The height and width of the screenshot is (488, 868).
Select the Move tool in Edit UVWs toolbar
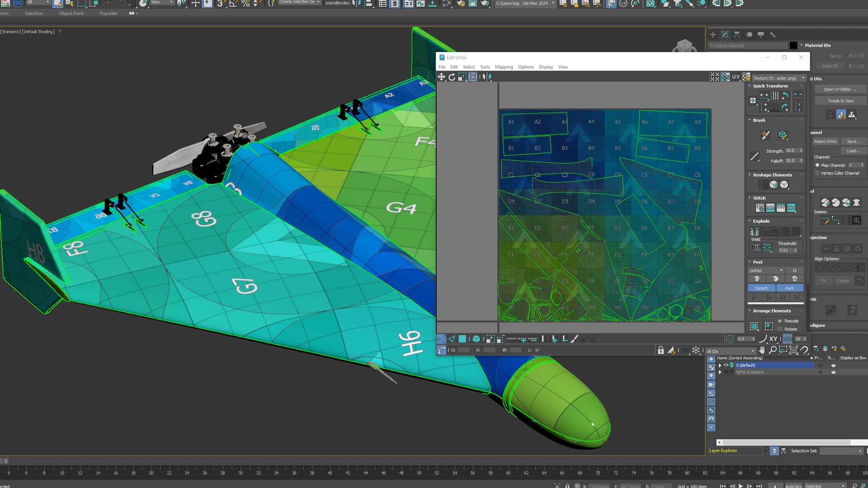pos(441,77)
